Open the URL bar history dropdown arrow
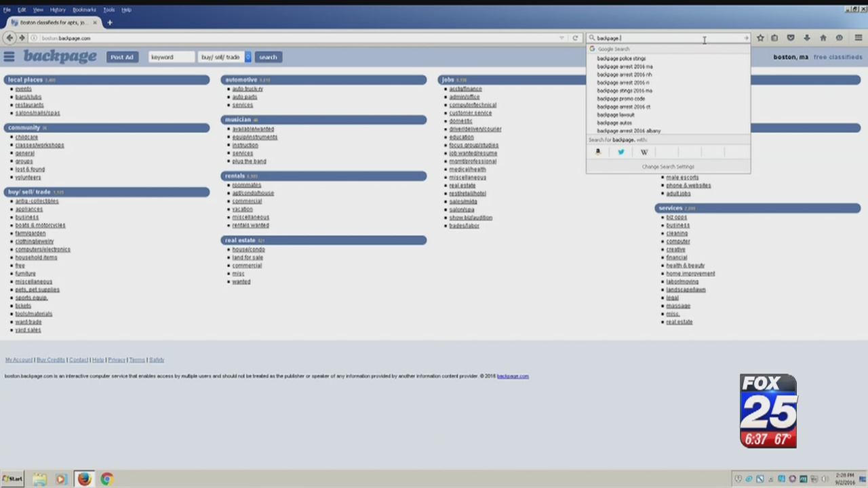868x488 pixels. click(561, 38)
